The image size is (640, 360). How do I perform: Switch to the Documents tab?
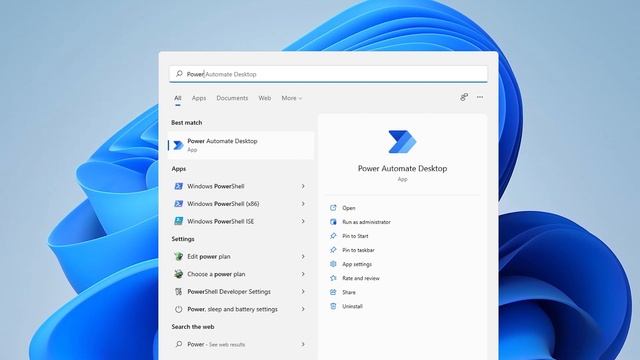232,98
